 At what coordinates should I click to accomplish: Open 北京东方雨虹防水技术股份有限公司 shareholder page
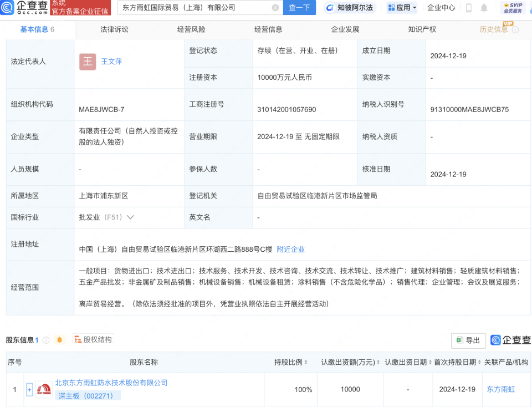tap(111, 383)
